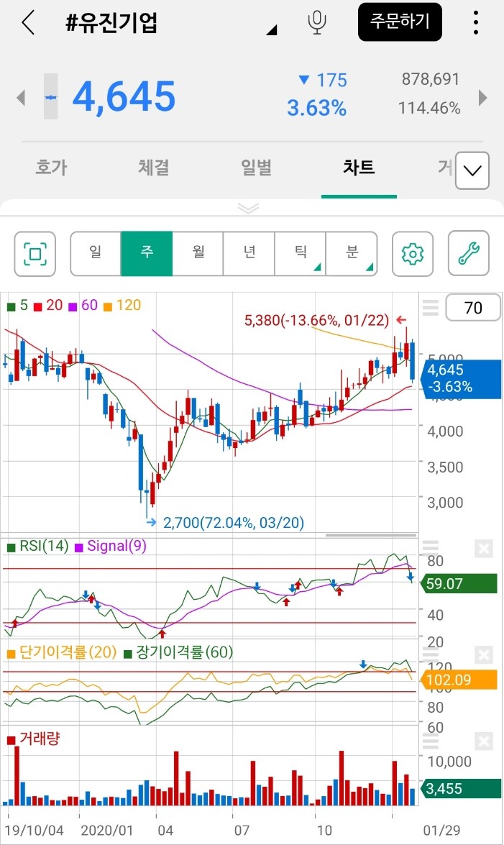Tap the 878,691 volume figure
Screen dimensions: 504x845
click(x=431, y=80)
